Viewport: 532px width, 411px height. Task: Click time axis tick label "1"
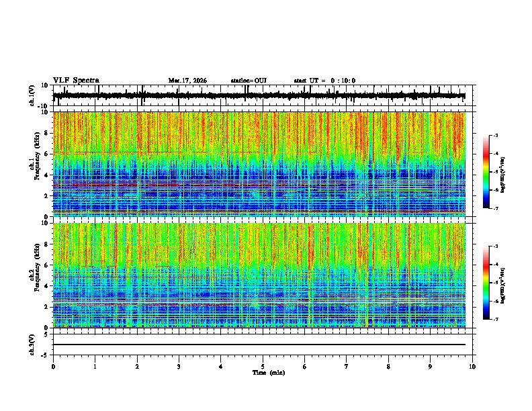pyautogui.click(x=95, y=367)
